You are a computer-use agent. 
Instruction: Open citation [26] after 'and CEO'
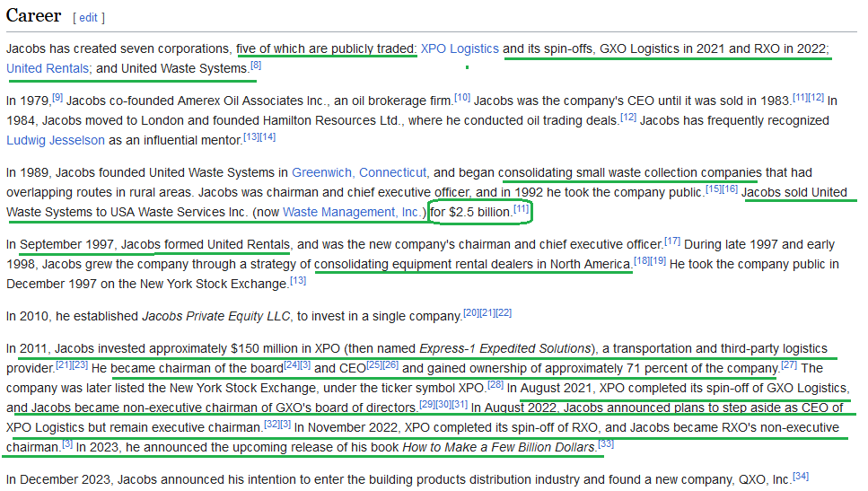390,364
